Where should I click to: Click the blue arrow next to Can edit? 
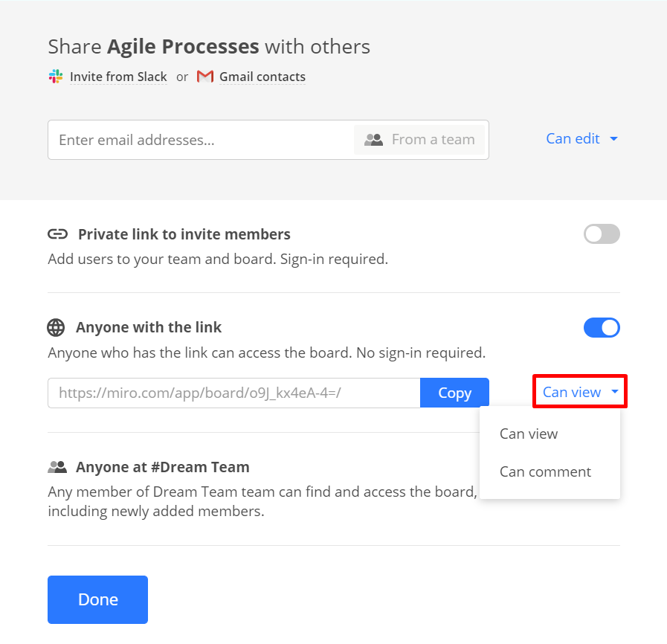613,139
